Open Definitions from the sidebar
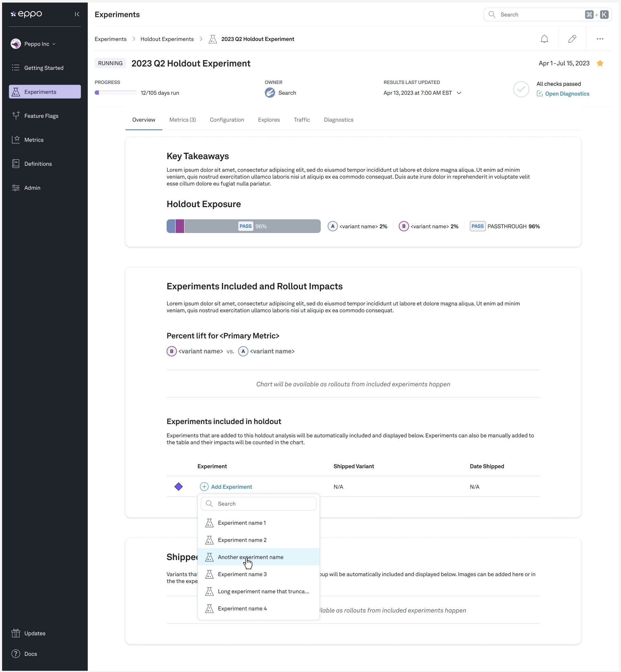Screen dimensions: 621x672 38,164
